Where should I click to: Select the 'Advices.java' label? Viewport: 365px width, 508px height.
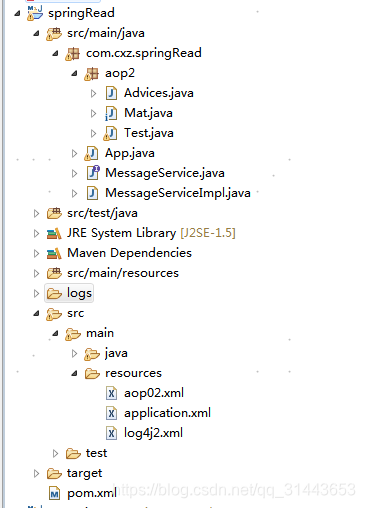[x=159, y=93]
